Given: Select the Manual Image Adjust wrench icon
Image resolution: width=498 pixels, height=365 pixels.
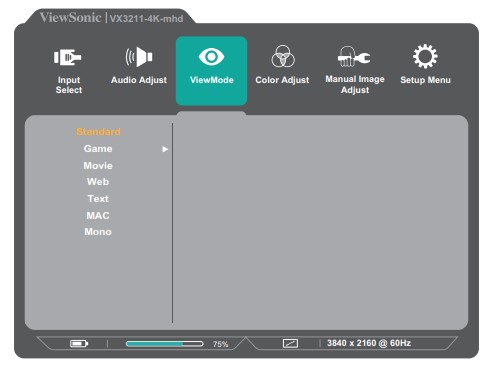Looking at the screenshot, I should pos(354,57).
